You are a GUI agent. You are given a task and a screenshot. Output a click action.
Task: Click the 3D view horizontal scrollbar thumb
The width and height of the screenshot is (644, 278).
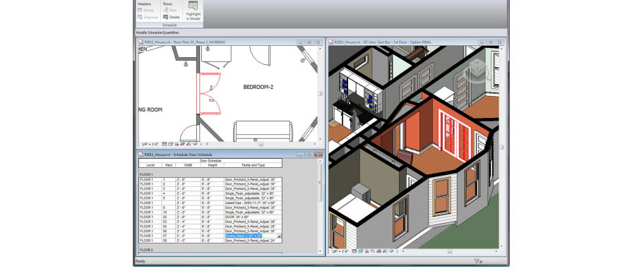pyautogui.click(x=450, y=251)
